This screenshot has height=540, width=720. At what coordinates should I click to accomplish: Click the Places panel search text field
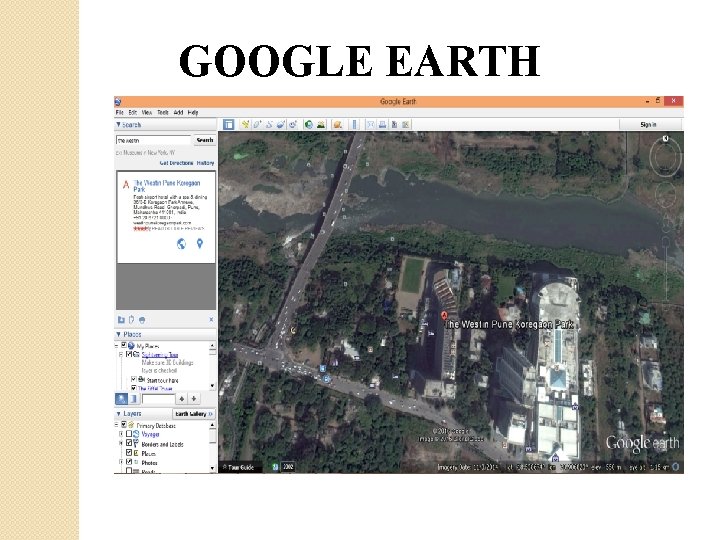click(x=158, y=399)
